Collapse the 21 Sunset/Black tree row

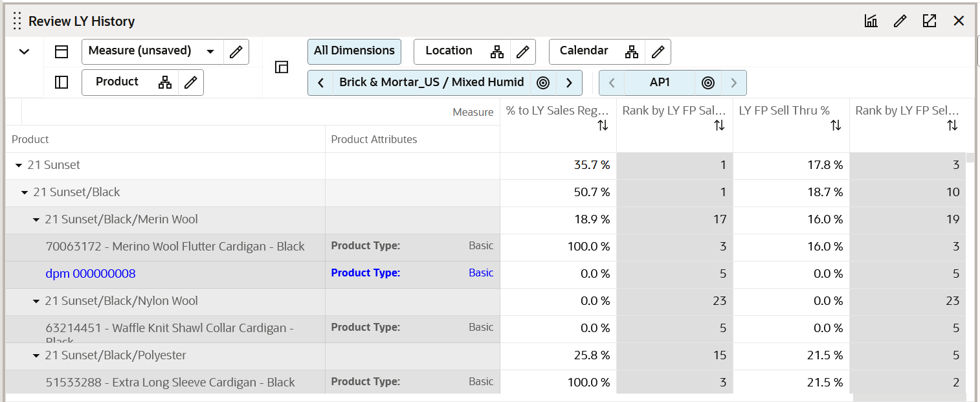click(x=25, y=193)
